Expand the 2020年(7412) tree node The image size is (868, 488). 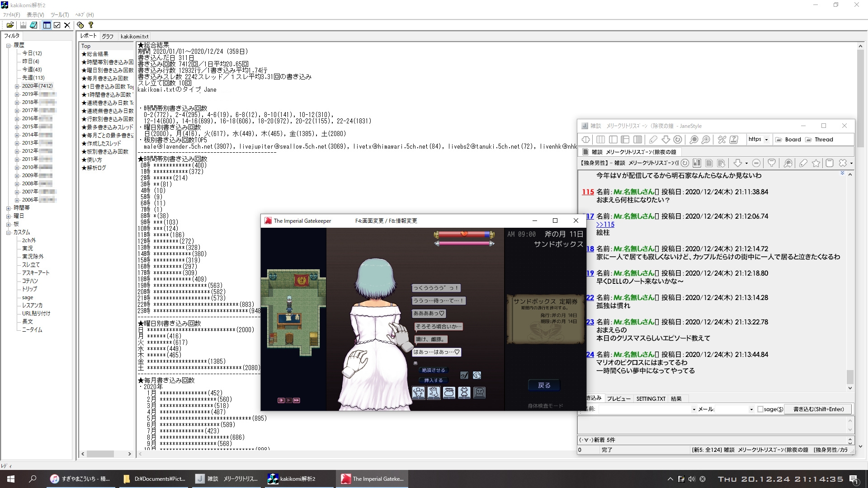pos(17,86)
